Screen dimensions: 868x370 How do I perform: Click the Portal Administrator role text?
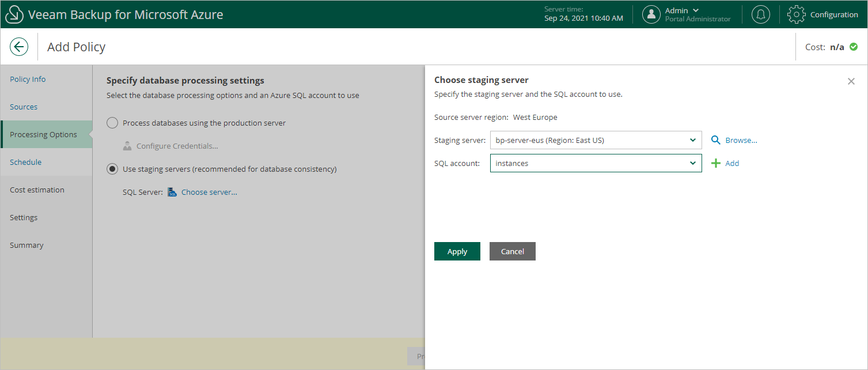coord(698,19)
